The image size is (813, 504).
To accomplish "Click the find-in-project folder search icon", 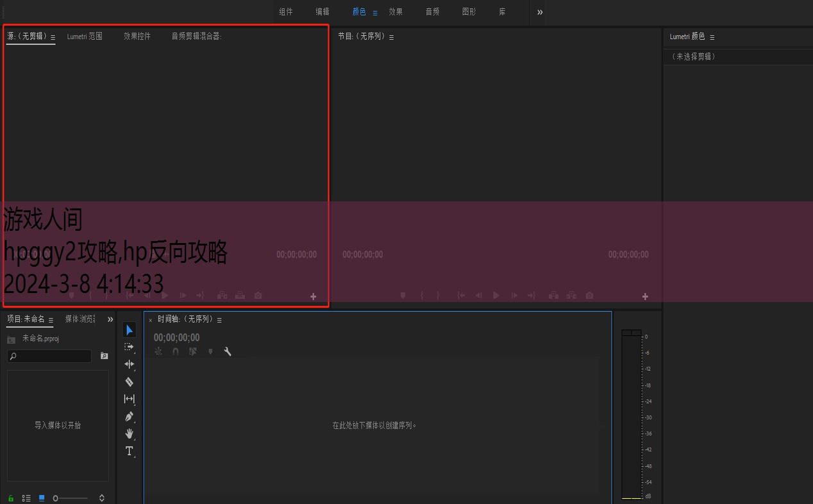I will pos(105,356).
